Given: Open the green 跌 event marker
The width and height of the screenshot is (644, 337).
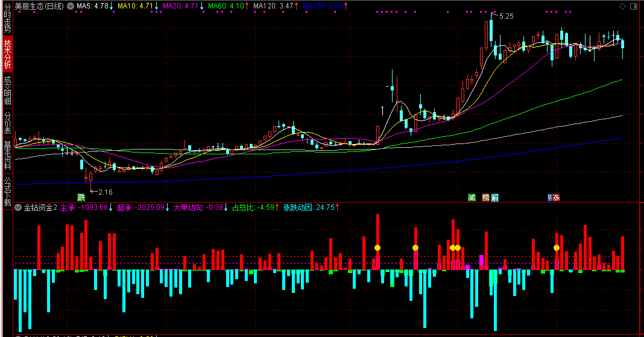Looking at the screenshot, I should pos(81,198).
